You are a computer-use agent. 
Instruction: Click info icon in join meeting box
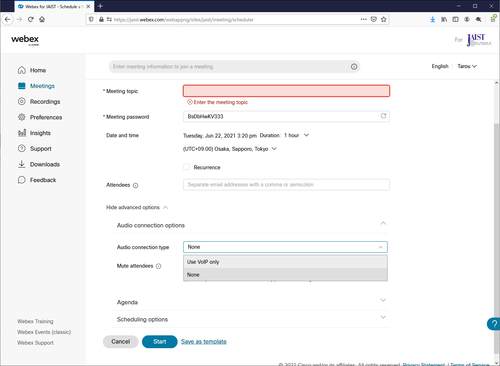click(354, 67)
